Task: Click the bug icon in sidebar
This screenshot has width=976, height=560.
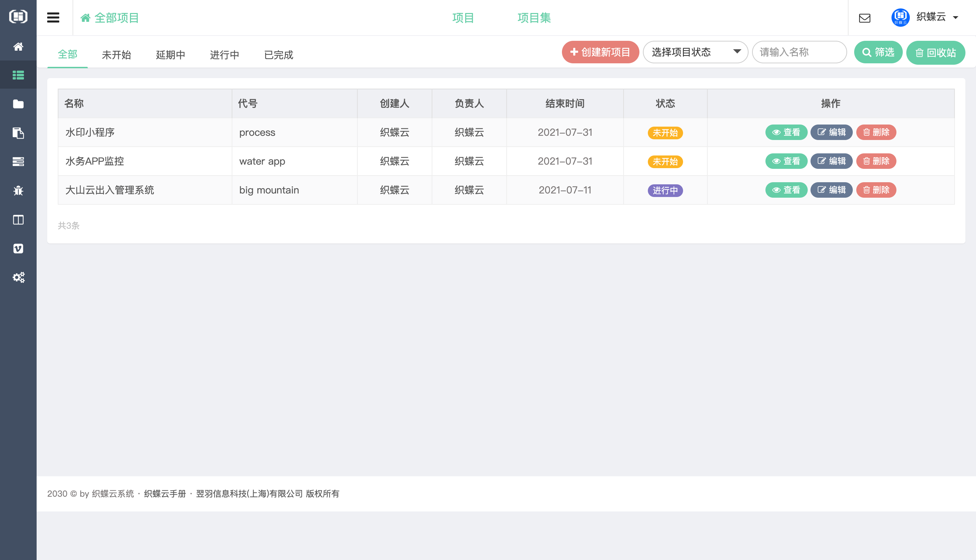Action: click(x=18, y=190)
